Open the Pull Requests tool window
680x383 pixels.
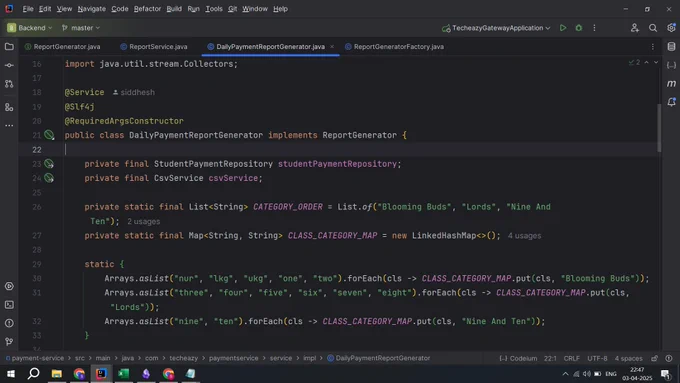[x=9, y=84]
